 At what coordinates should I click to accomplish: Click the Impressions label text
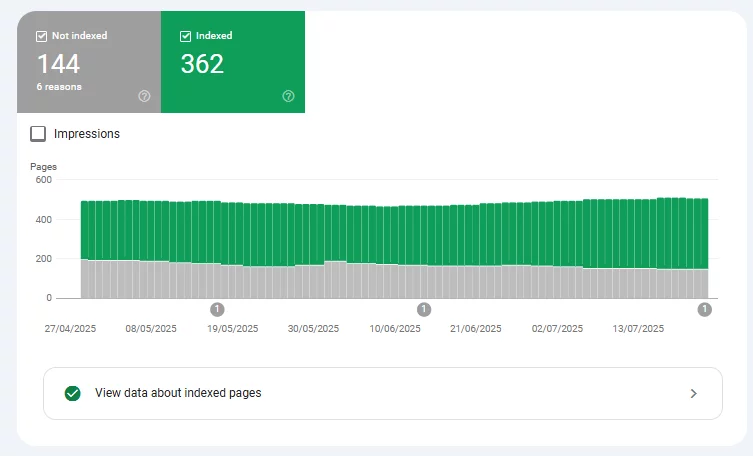[x=87, y=134]
